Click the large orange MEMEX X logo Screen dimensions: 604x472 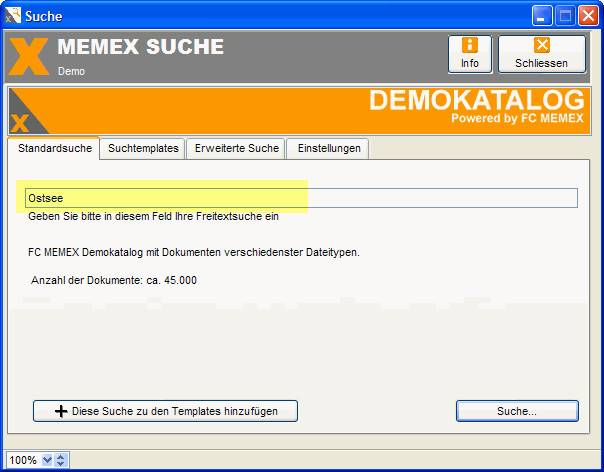pos(29,57)
